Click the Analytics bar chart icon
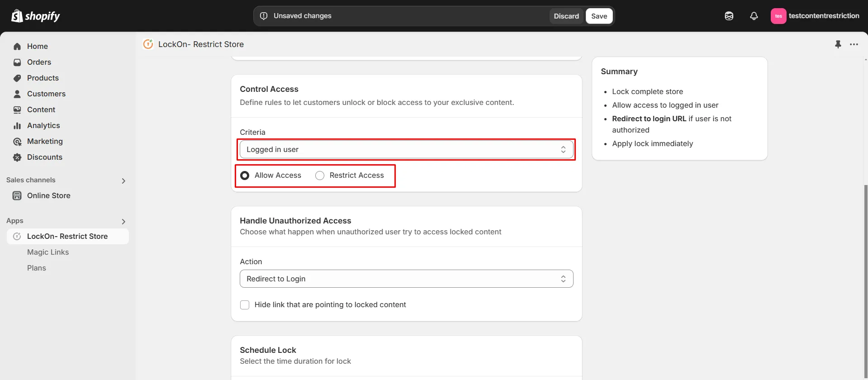This screenshot has height=380, width=868. tap(17, 126)
